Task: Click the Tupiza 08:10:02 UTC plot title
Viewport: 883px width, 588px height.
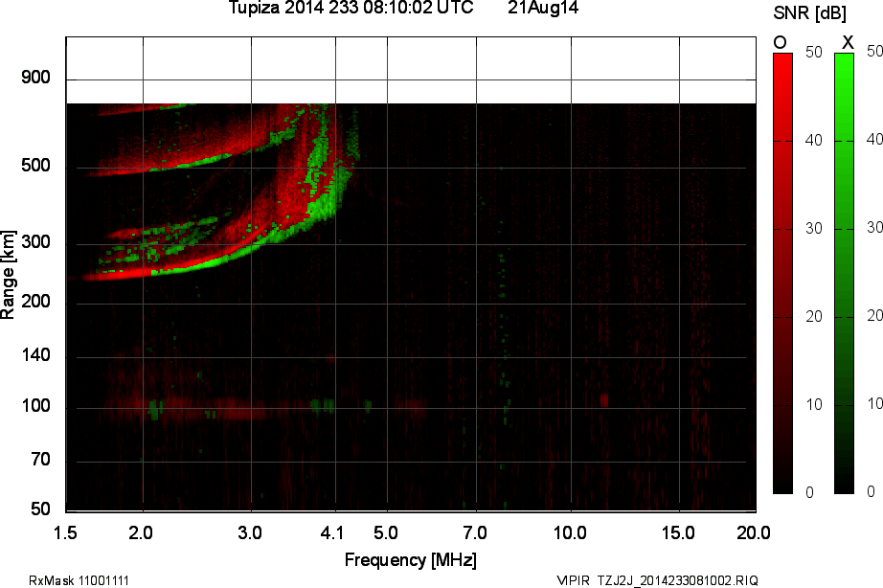Action: pyautogui.click(x=351, y=9)
